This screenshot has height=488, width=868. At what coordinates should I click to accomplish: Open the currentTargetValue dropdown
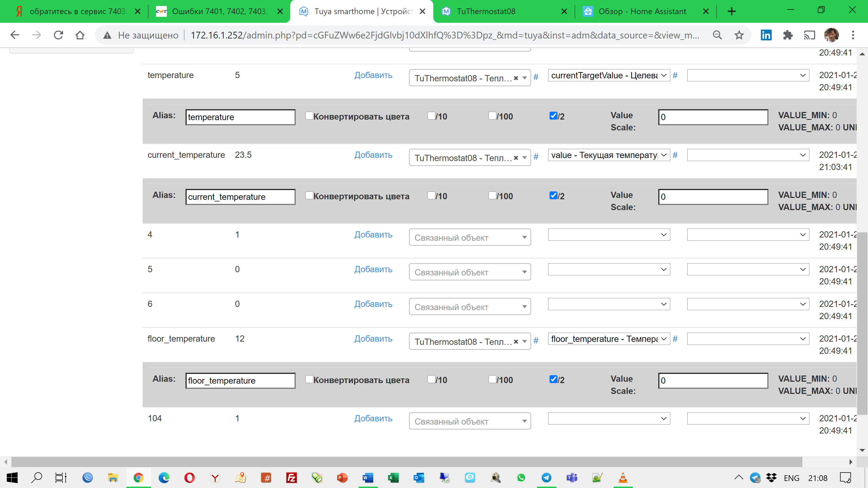click(608, 75)
